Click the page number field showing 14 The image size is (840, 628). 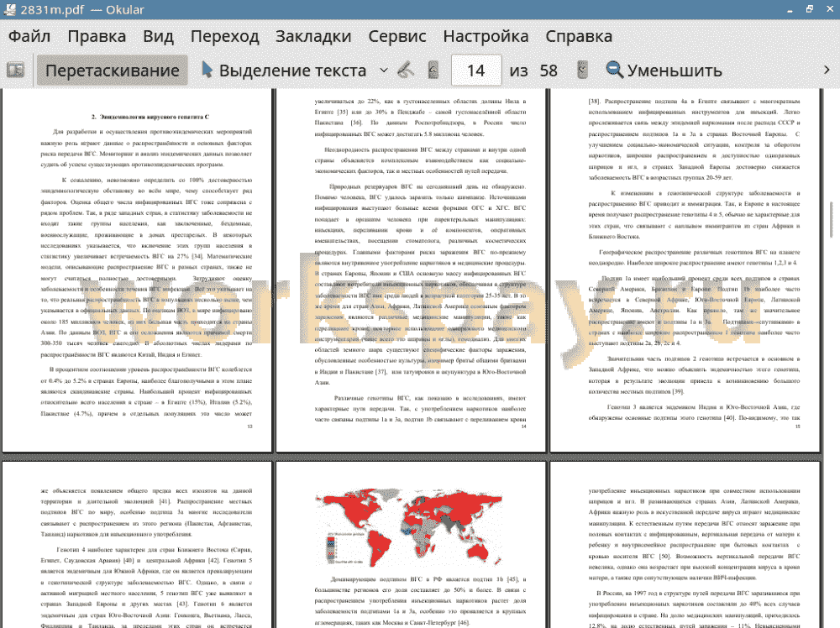tap(476, 71)
